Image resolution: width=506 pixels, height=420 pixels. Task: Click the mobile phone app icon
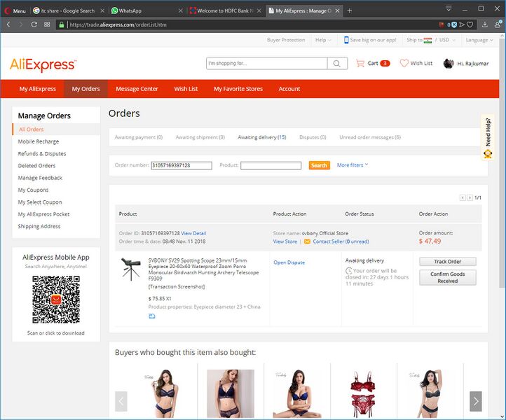click(346, 40)
